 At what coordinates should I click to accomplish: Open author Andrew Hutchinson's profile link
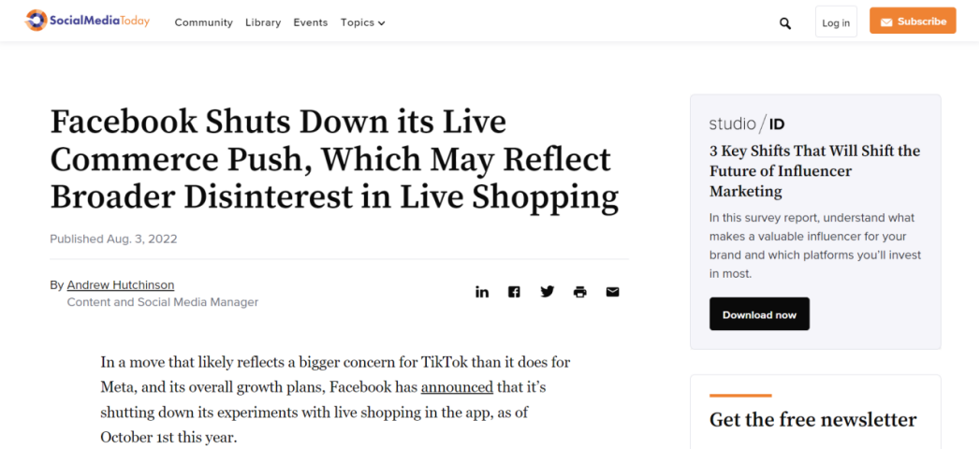121,285
